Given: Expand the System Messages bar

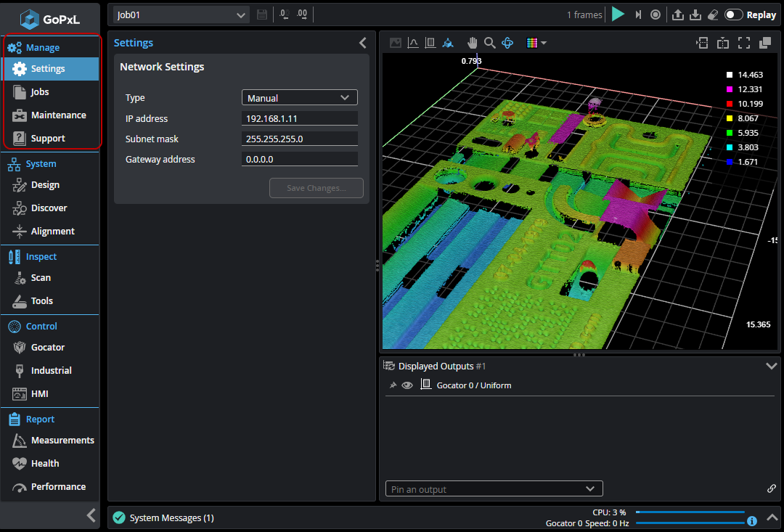Looking at the screenshot, I should pyautogui.click(x=772, y=517).
